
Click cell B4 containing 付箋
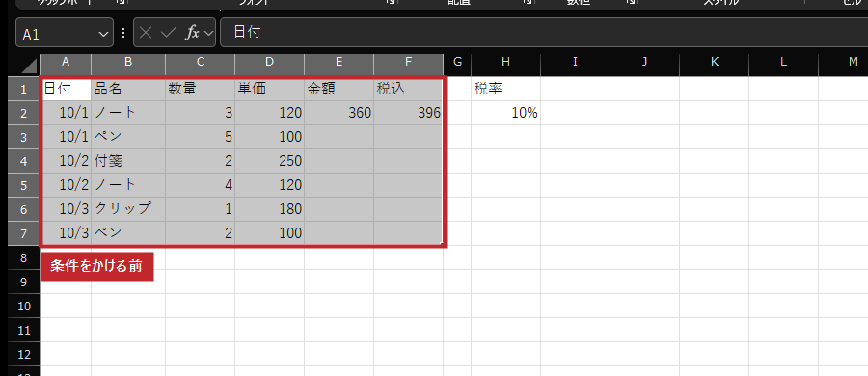pos(128,161)
